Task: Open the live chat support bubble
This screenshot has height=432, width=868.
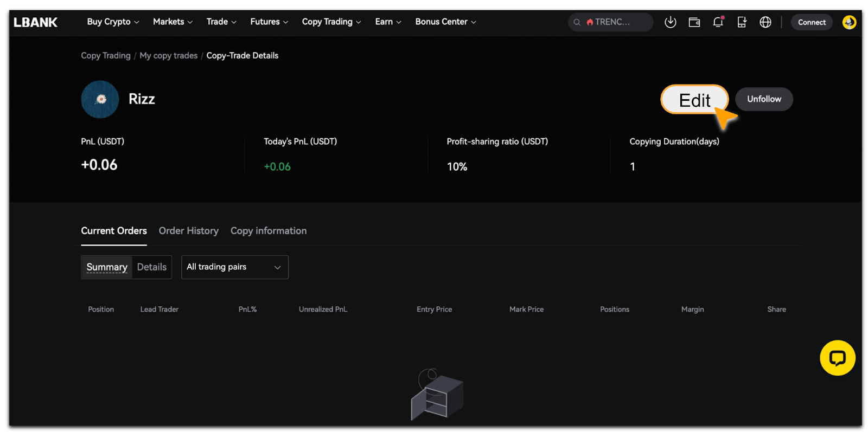Action: click(x=838, y=358)
